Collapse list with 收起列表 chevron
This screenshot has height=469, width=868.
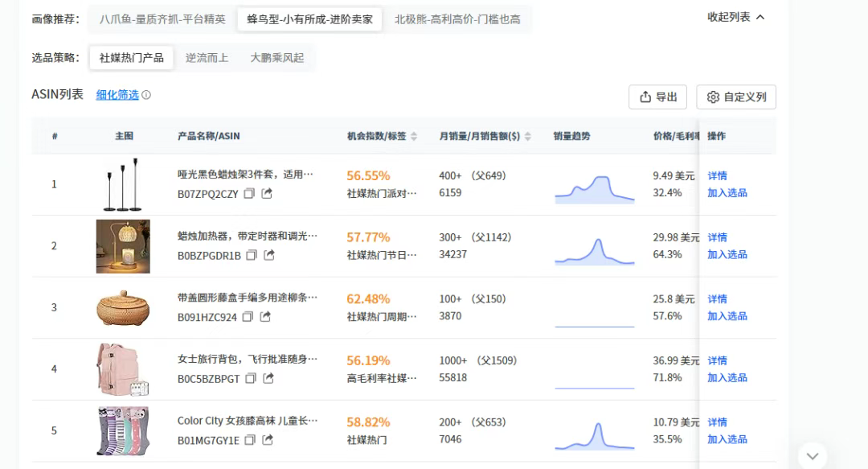pyautogui.click(x=760, y=17)
